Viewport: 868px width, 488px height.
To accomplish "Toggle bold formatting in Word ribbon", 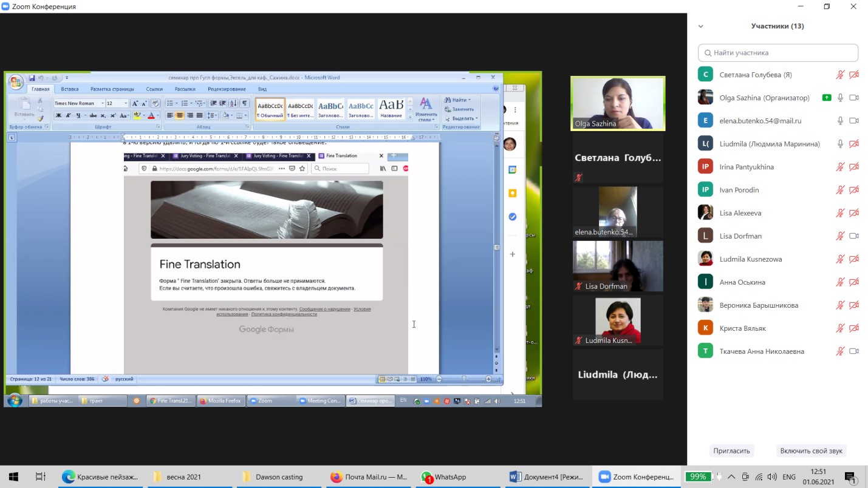I will (58, 115).
